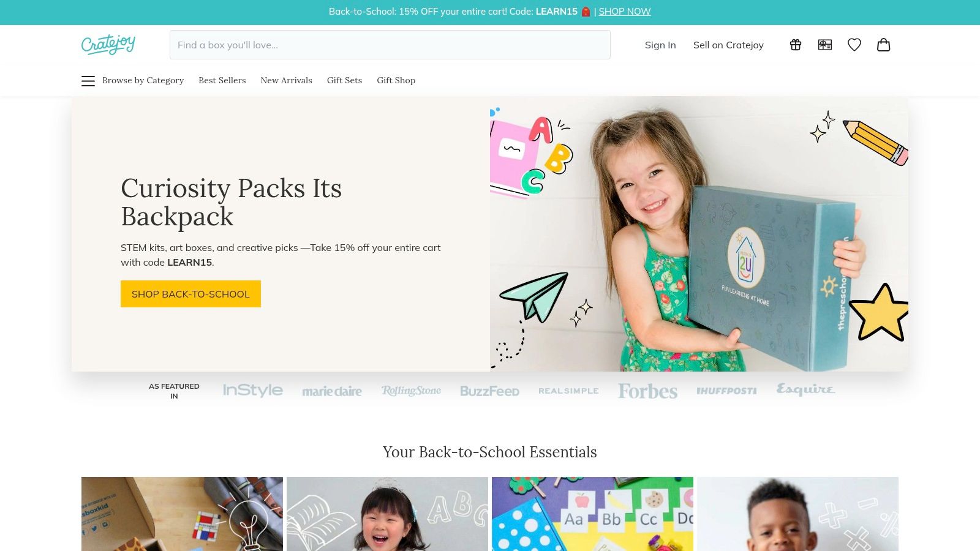
Task: Go to Best Sellers
Action: click(x=222, y=80)
